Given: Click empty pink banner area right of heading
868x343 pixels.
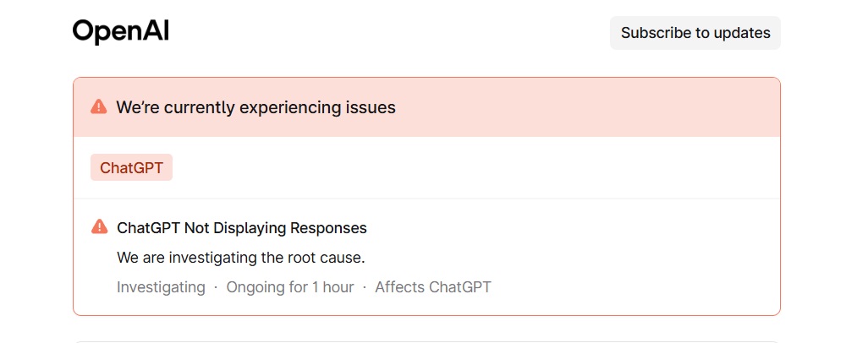Looking at the screenshot, I should [x=592, y=107].
